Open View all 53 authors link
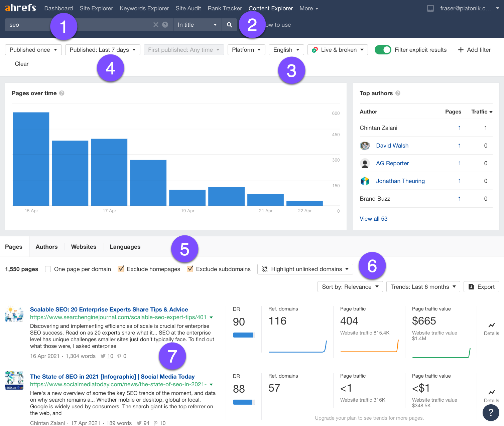Viewport: 504px width, 426px height. tap(373, 219)
